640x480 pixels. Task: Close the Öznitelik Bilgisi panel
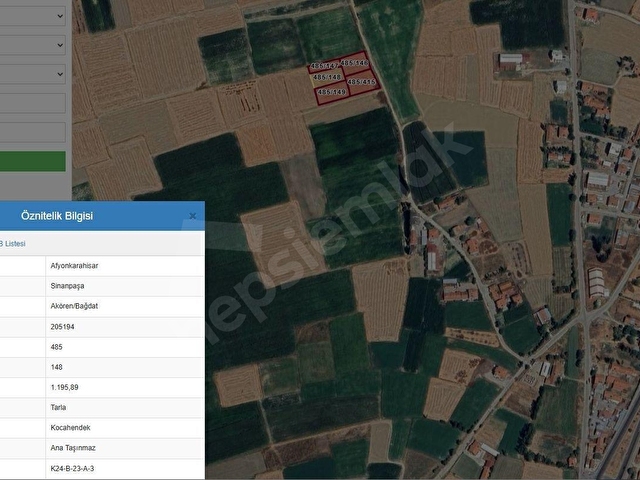tap(193, 216)
